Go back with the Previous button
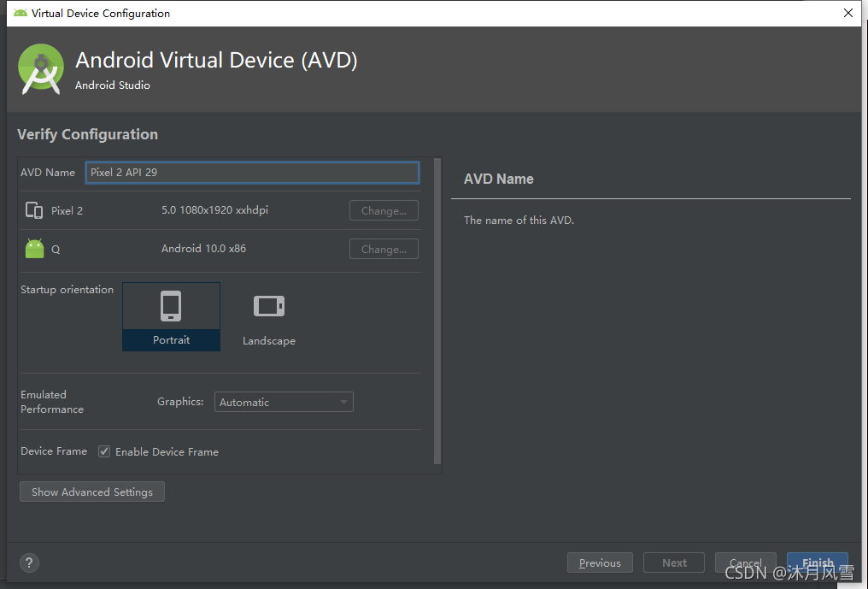868x589 pixels. click(x=600, y=563)
